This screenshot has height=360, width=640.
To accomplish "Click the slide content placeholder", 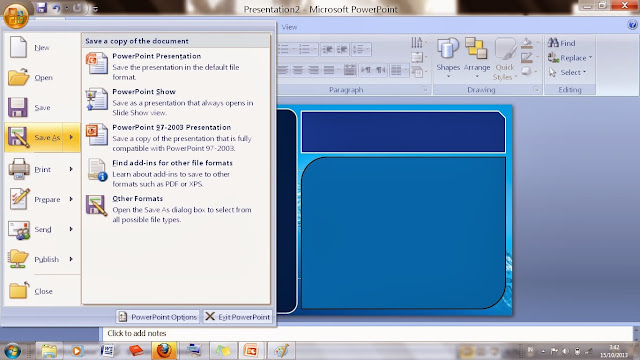I will pos(403,233).
